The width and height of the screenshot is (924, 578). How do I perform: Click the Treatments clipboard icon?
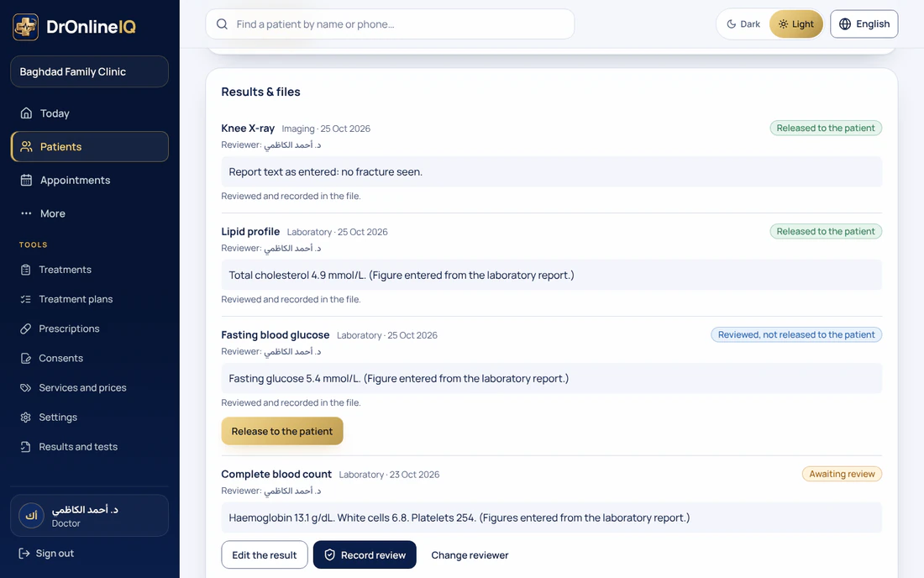25,270
